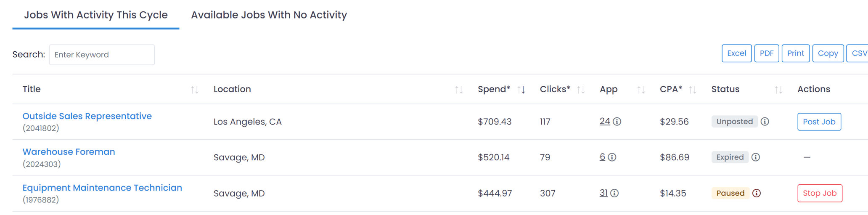Image resolution: width=868 pixels, height=215 pixels.
Task: Focus the Enter Keyword search field
Action: tap(102, 55)
